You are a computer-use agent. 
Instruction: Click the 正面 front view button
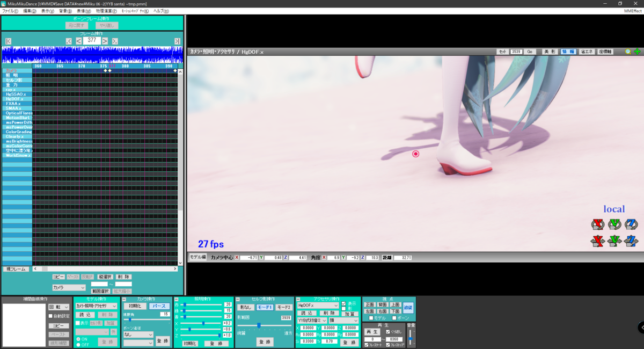click(x=370, y=304)
